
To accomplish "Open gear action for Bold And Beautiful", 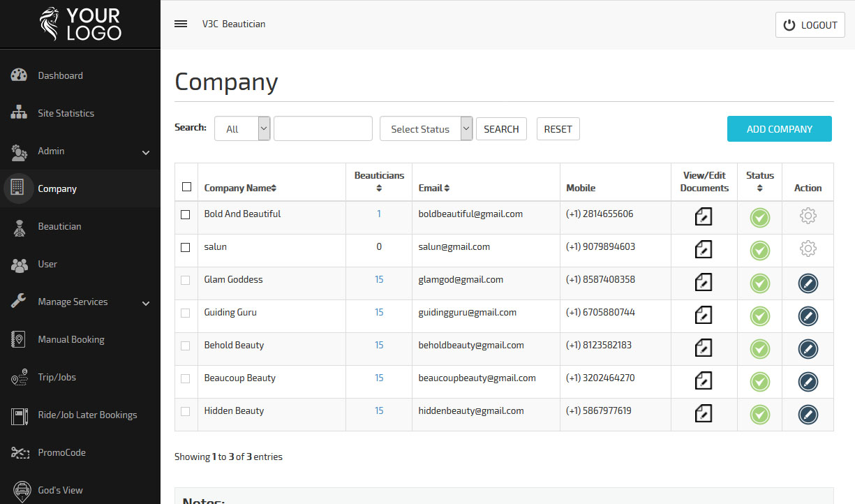I will click(808, 216).
